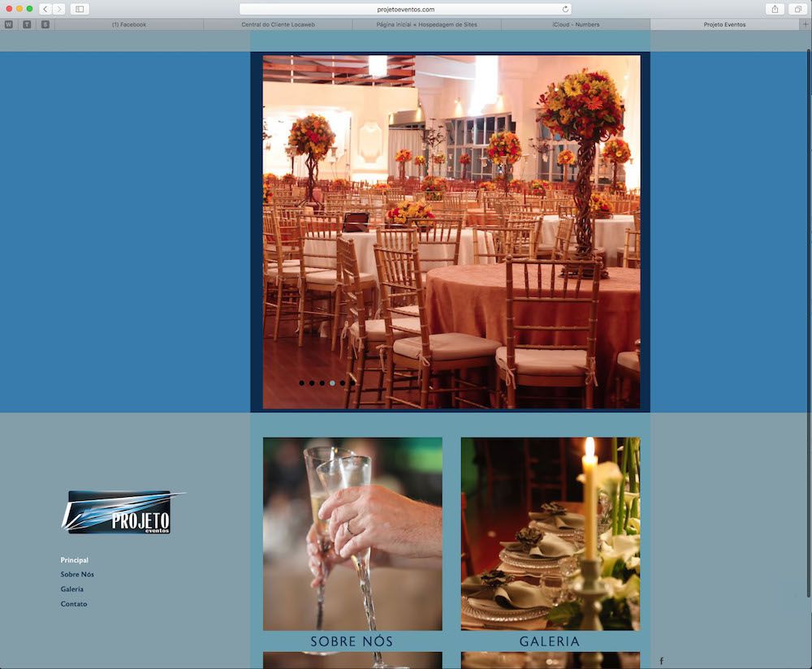Open the champagne glasses Sobre Nós thumbnail
This screenshot has width=812, height=669.
point(352,533)
